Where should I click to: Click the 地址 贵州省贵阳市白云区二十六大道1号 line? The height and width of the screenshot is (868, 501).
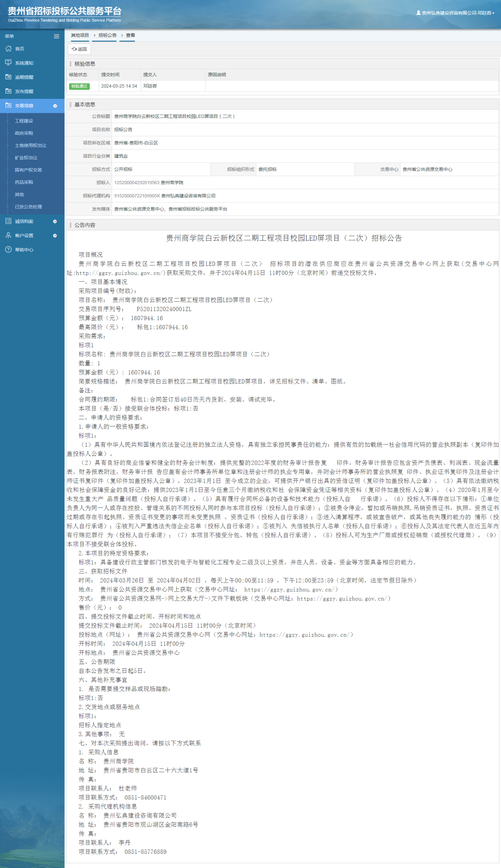[x=138, y=770]
